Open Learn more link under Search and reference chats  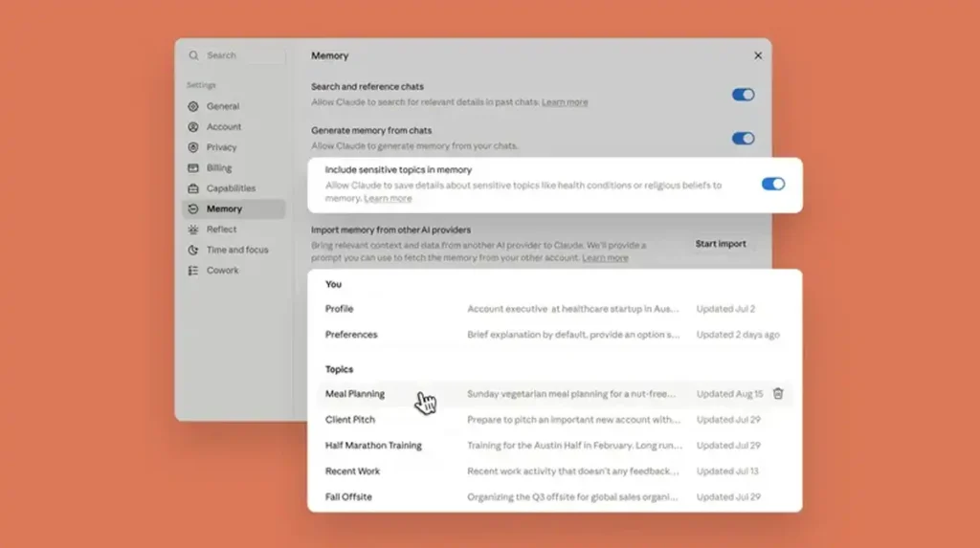click(565, 102)
